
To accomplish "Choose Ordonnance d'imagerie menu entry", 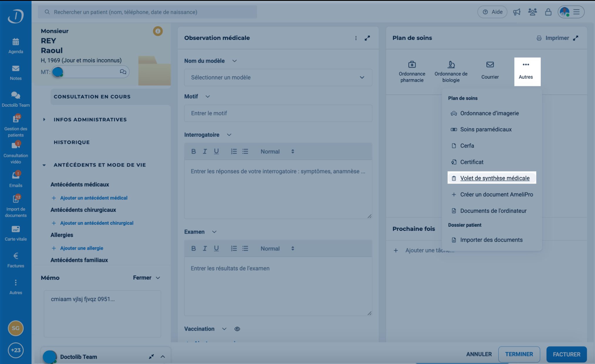I will [489, 114].
